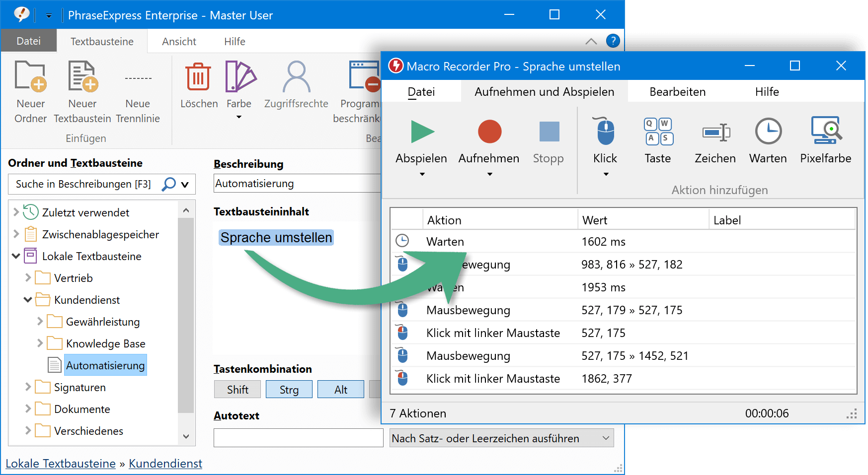Click the Sprache umstellen macro token

[276, 238]
